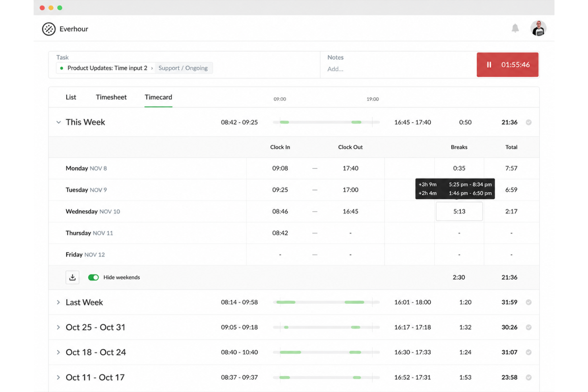Screen dimensions: 588x392
Task: Click the 19:00 timeline marker label
Action: coord(373,99)
